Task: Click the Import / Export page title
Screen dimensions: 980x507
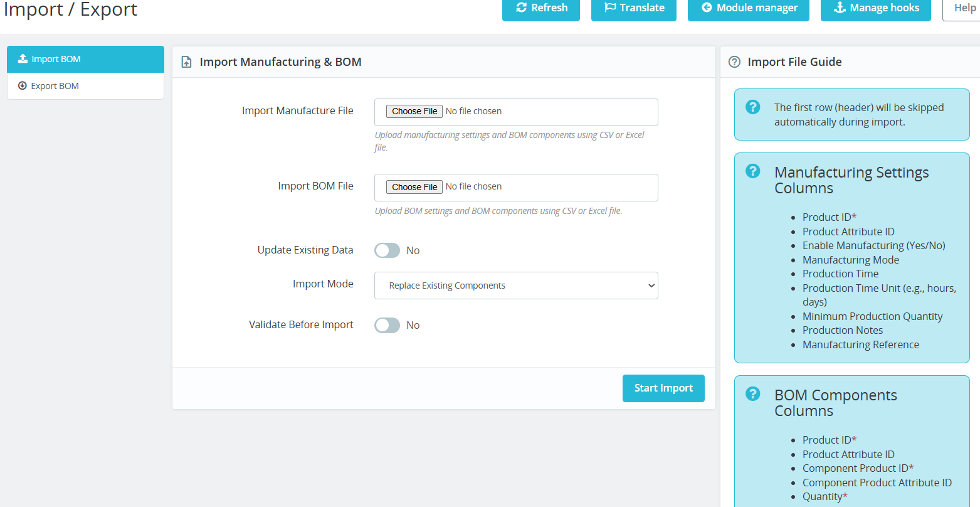Action: coord(70,9)
